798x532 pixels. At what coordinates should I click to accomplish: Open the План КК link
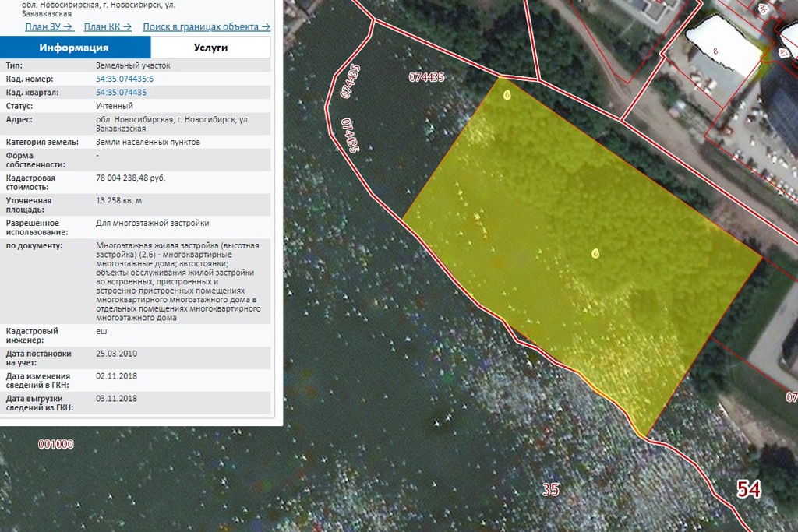(x=107, y=26)
